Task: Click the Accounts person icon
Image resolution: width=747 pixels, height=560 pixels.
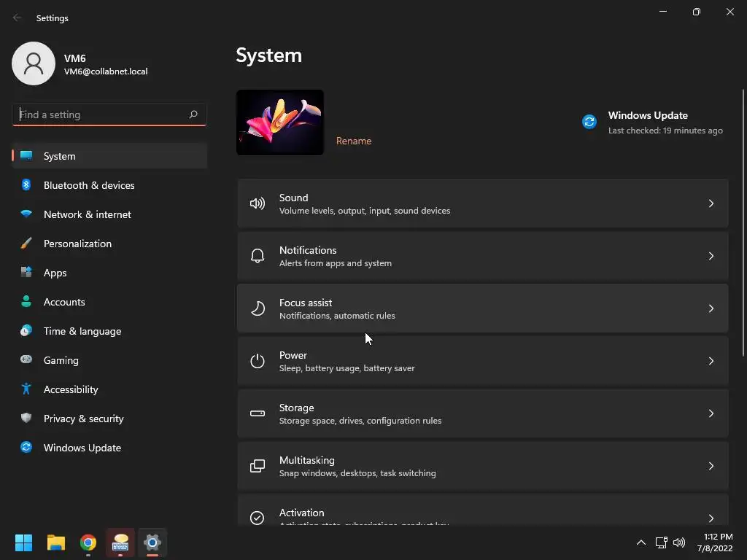Action: [26, 301]
